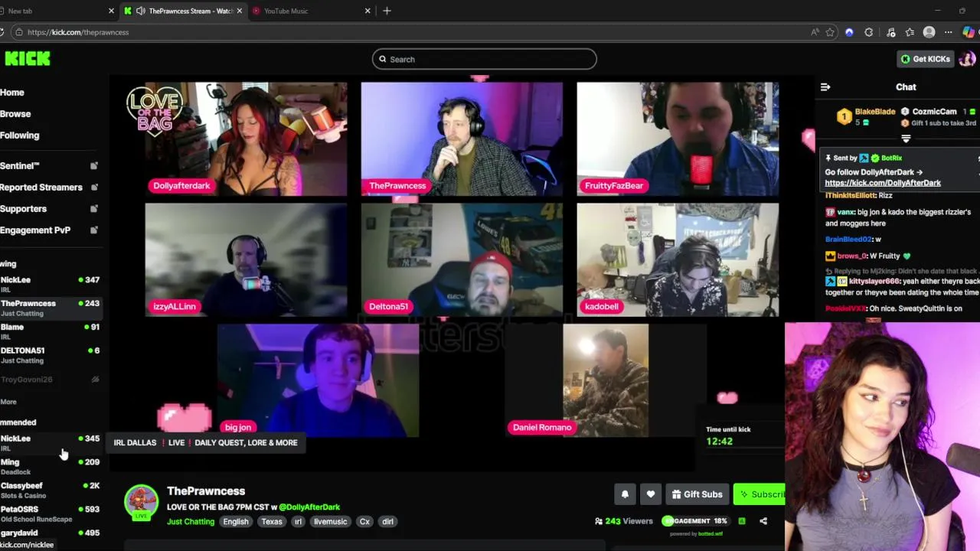Open PetaOSRS recommended channel
This screenshot has width=980, height=551.
pyautogui.click(x=50, y=514)
